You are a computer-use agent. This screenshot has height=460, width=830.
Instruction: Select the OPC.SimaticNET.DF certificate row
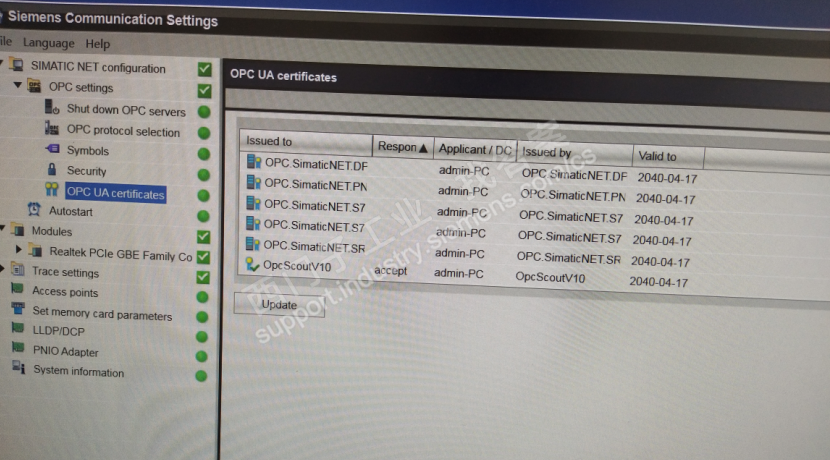click(x=471, y=170)
